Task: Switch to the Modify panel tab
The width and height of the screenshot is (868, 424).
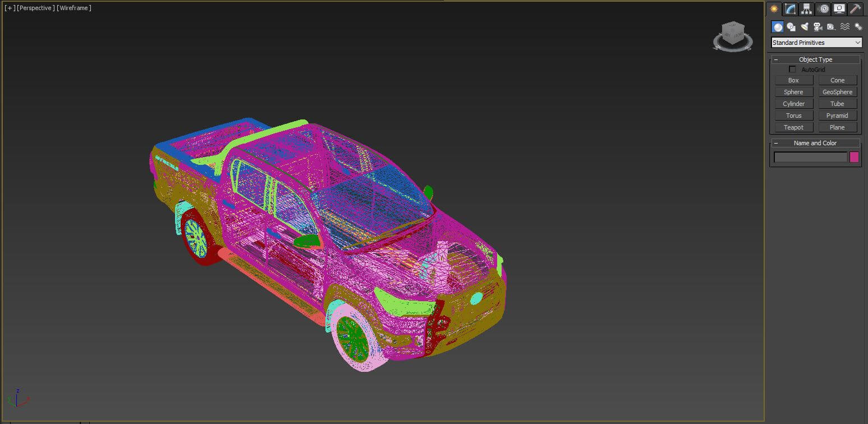Action: 791,8
